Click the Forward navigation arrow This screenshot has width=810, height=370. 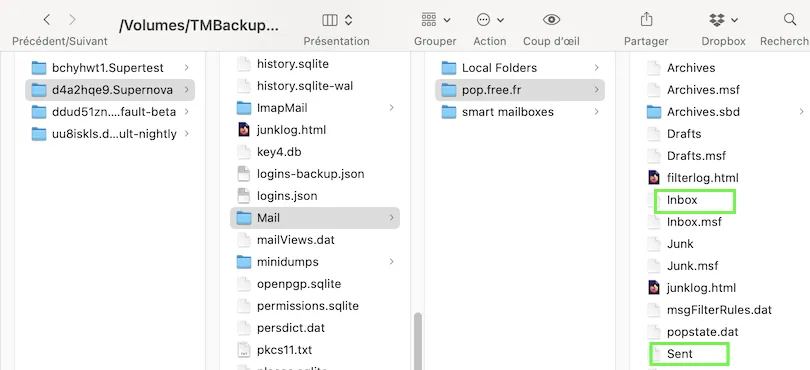[x=72, y=20]
